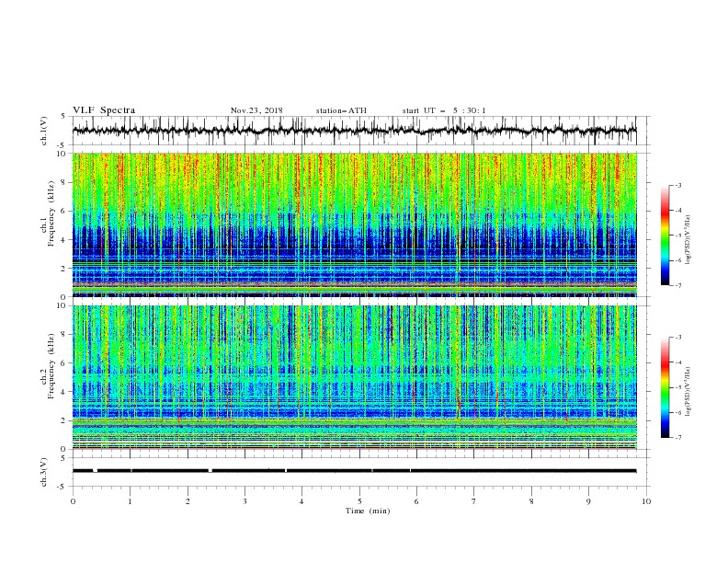Image resolution: width=728 pixels, height=563 pixels.
Task: Click the color scale bar beside ch.1 spectrogram
Action: point(665,236)
